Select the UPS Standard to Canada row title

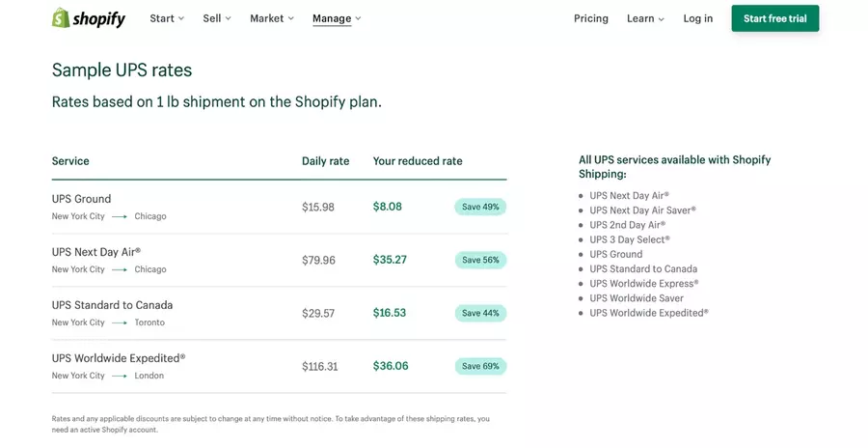click(113, 305)
